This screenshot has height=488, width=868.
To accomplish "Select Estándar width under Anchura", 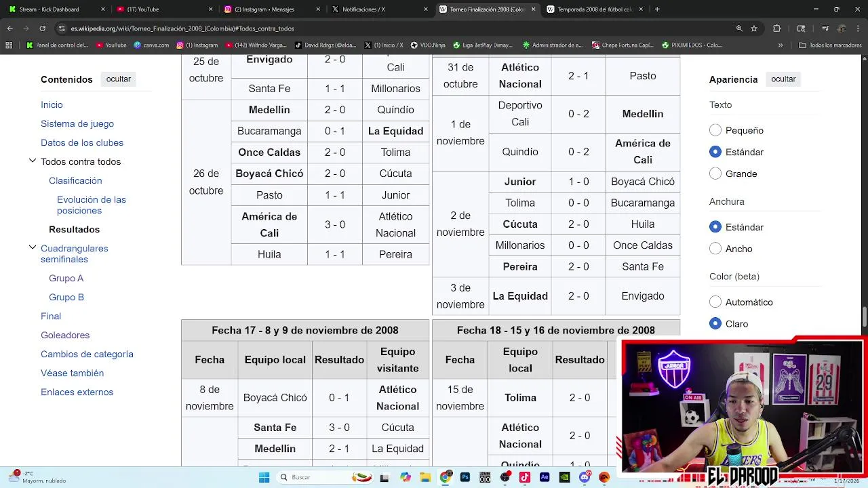I will 715,227.
